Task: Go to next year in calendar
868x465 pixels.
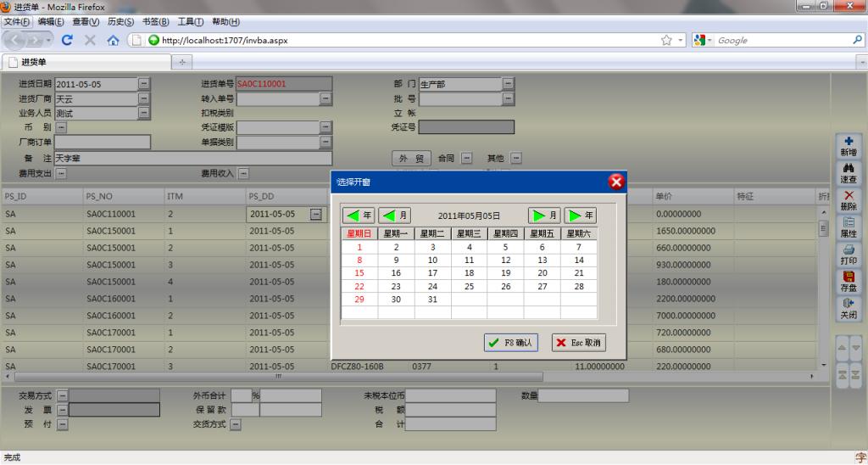Action: click(x=580, y=215)
